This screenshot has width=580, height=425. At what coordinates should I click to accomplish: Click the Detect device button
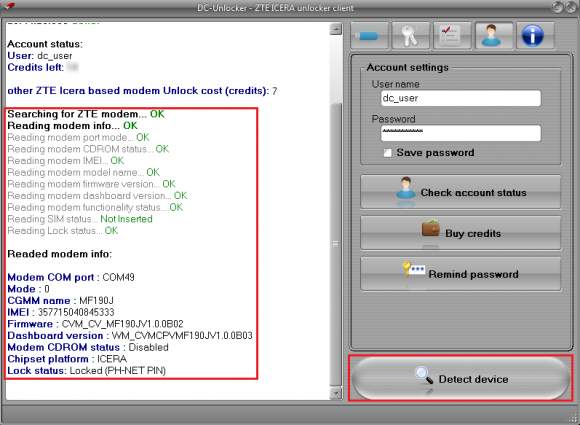click(461, 378)
